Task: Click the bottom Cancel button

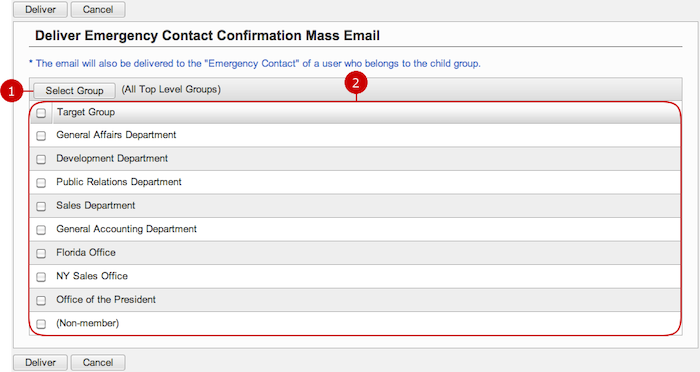Action: 98,363
